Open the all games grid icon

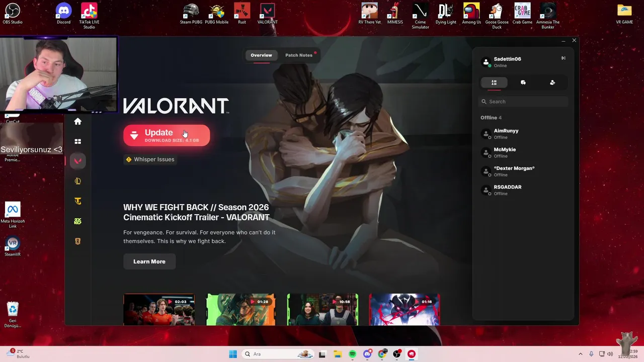(77, 141)
